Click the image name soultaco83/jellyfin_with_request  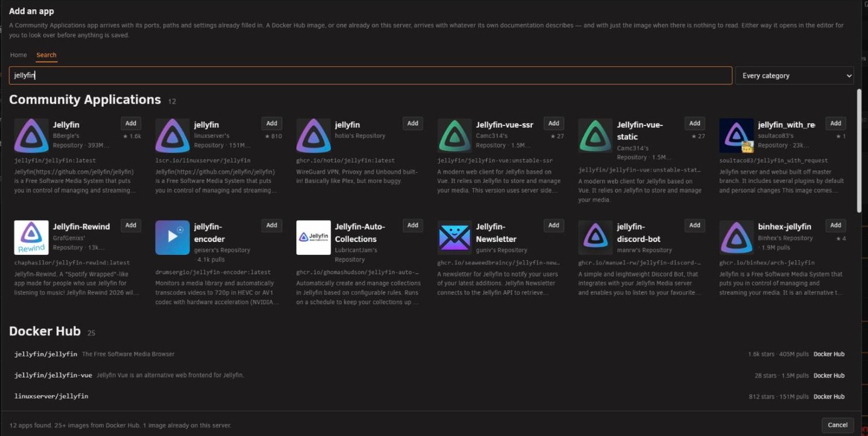click(x=774, y=161)
